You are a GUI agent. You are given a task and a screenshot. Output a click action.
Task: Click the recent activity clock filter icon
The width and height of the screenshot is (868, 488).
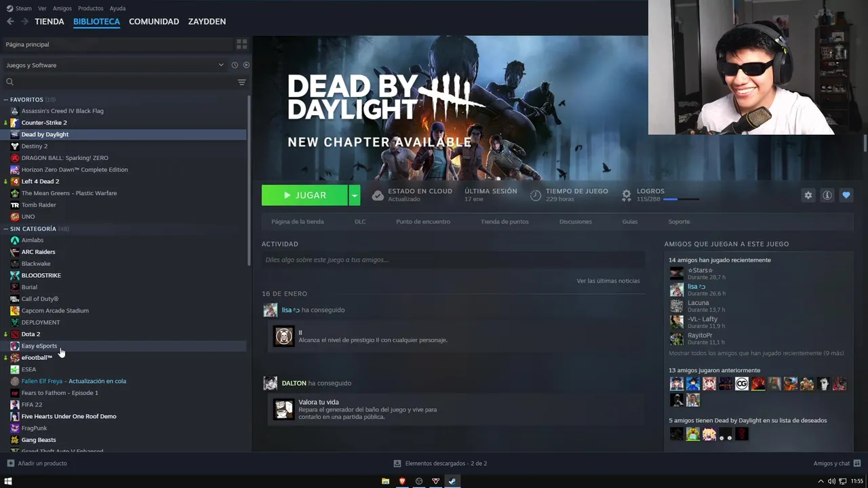[235, 65]
